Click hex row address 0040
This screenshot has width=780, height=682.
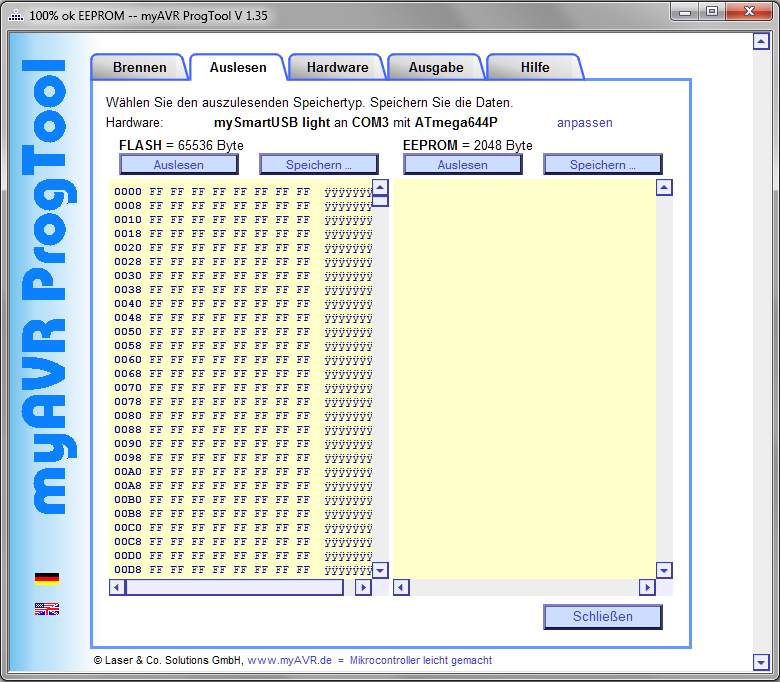point(128,303)
